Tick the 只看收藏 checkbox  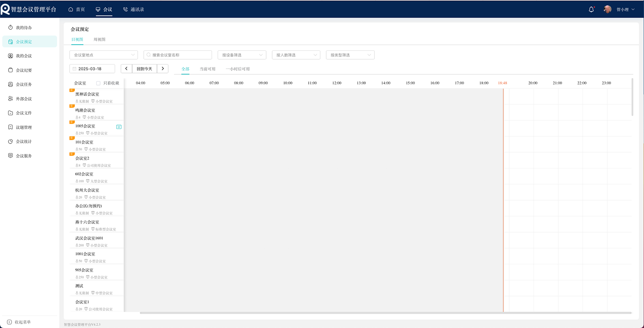(98, 83)
